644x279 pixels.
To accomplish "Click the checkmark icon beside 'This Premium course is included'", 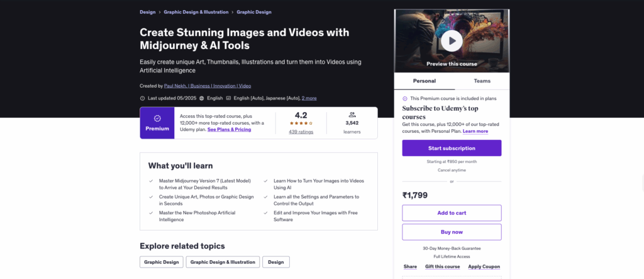I will click(x=405, y=99).
